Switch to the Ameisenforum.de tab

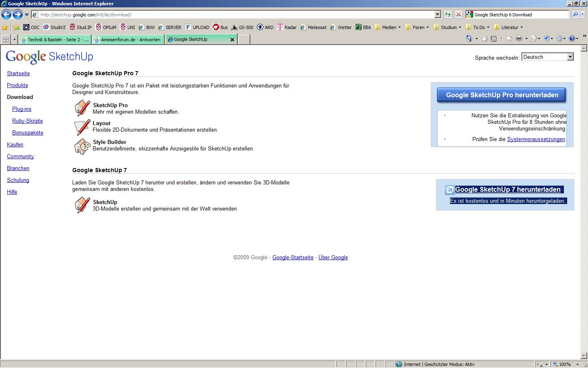click(x=128, y=40)
